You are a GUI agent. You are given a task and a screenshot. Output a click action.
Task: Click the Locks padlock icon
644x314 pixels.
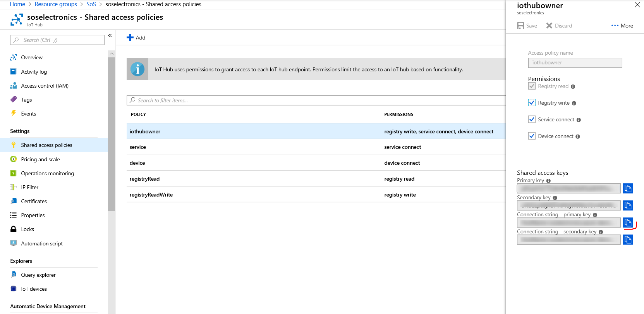click(x=14, y=229)
